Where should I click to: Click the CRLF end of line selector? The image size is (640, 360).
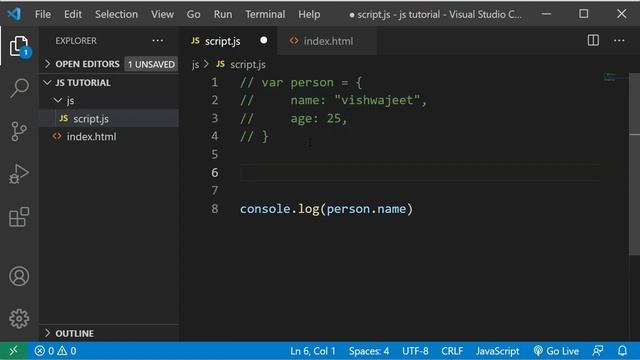[452, 351]
